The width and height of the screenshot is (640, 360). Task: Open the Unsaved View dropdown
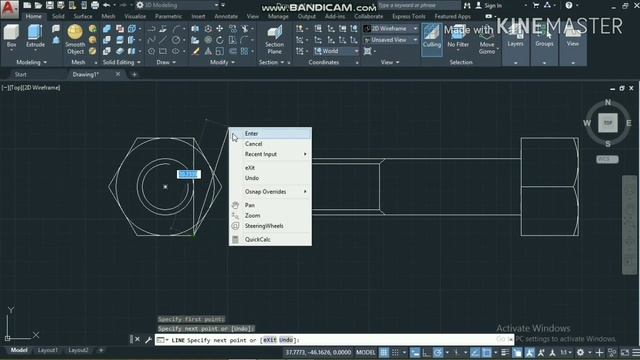click(x=390, y=40)
